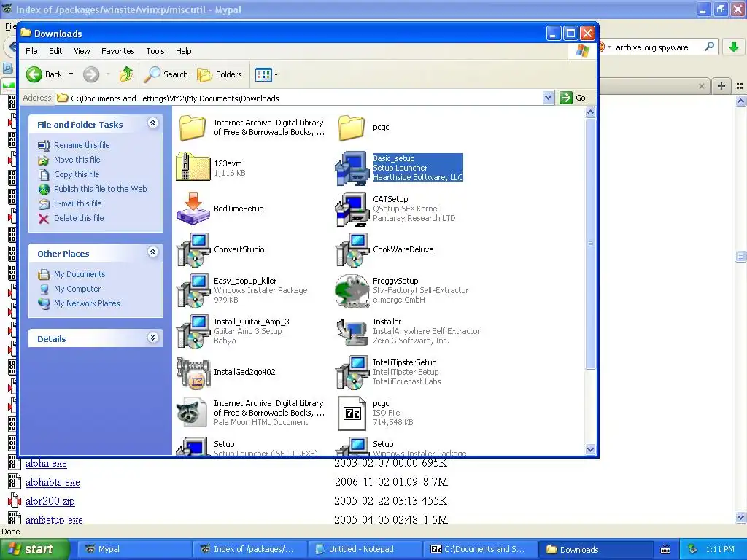
Task: Go to My Documents in Other Places
Action: click(79, 274)
